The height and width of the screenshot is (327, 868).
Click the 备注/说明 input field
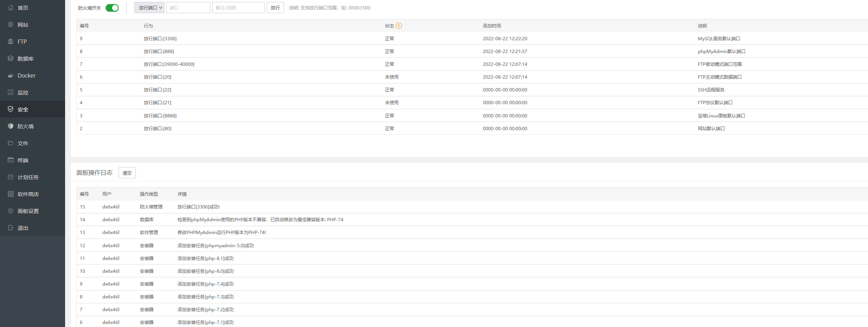coord(239,8)
